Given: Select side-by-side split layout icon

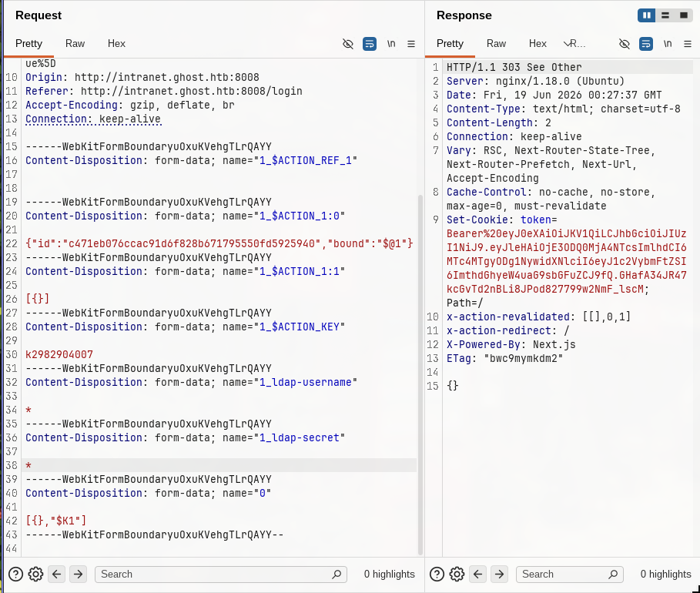Looking at the screenshot, I should [646, 15].
